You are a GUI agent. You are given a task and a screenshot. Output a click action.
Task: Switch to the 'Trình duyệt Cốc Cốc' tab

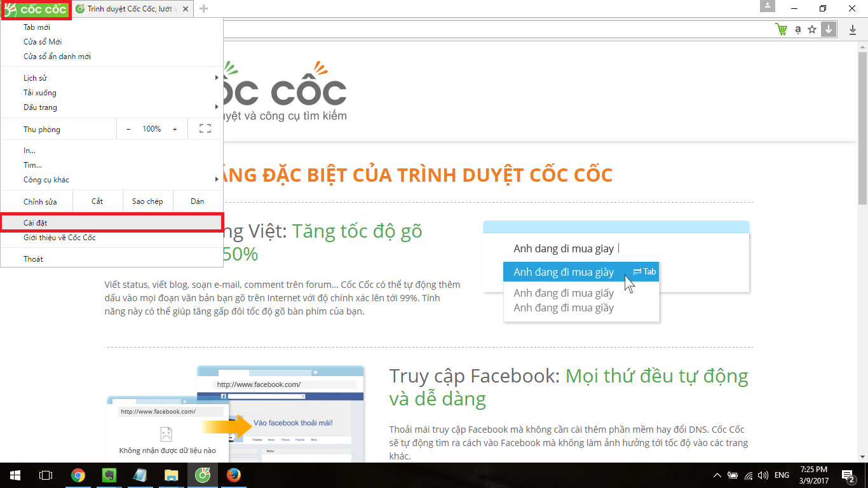point(127,9)
